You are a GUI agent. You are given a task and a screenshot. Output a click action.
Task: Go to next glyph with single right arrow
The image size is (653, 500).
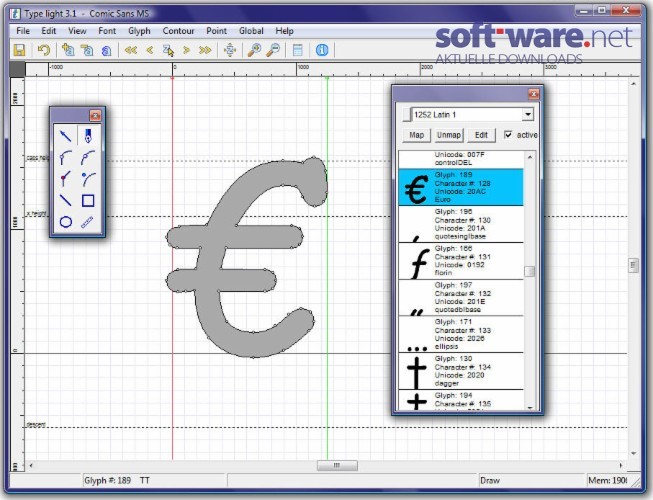click(x=187, y=50)
